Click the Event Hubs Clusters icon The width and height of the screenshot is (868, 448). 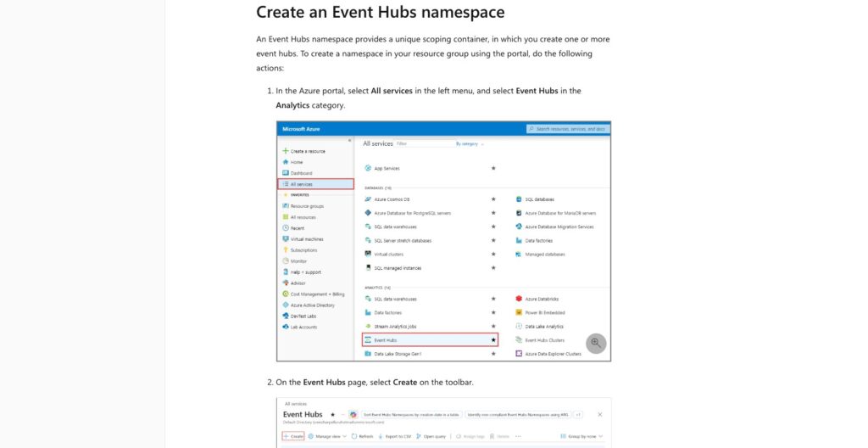point(519,340)
